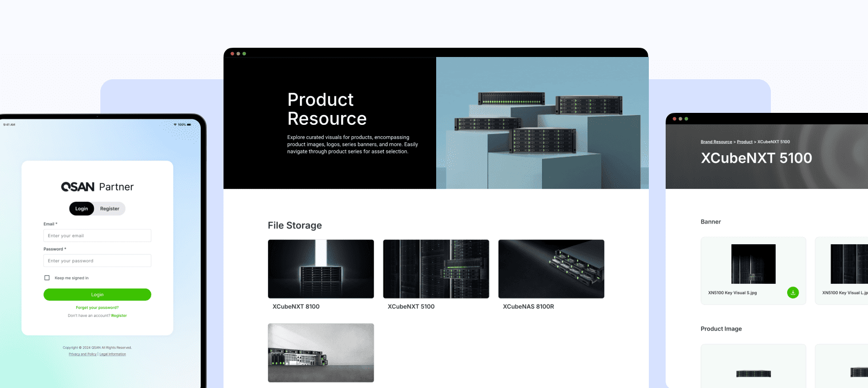Select the grey product thumbnail under XCubeNXT 8100
This screenshot has width=868, height=388.
tap(321, 353)
